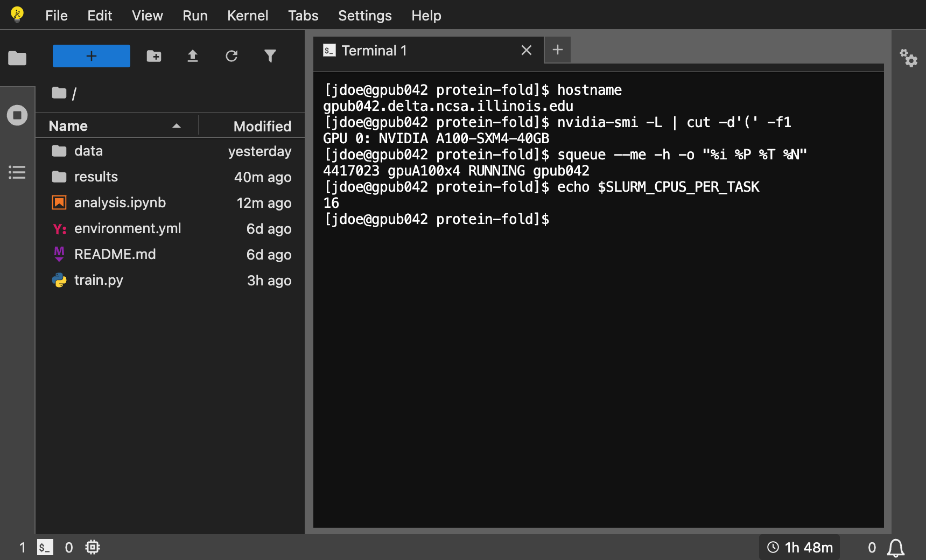Open the notifications bell
The image size is (926, 560).
click(x=896, y=548)
